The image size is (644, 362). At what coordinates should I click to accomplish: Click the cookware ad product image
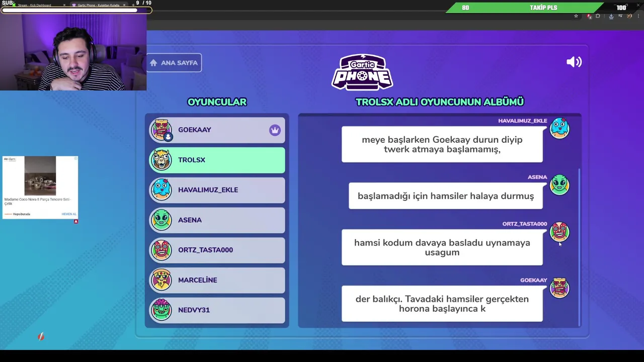40,176
